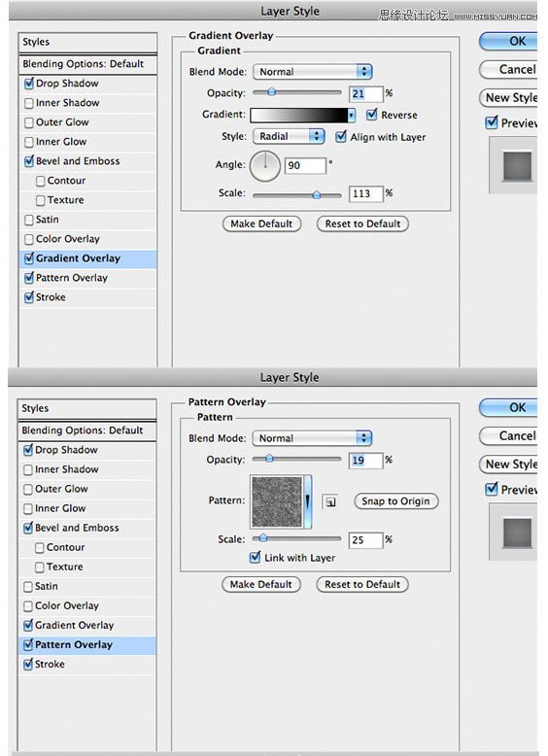
Task: Click style preview swatch in the Pattern Overlay dialog
Action: [518, 533]
